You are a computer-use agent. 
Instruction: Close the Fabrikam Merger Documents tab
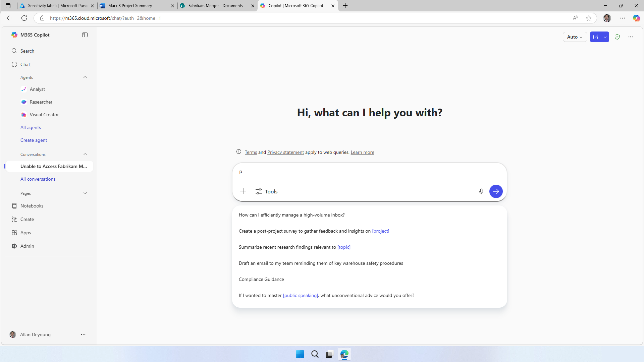click(x=253, y=6)
